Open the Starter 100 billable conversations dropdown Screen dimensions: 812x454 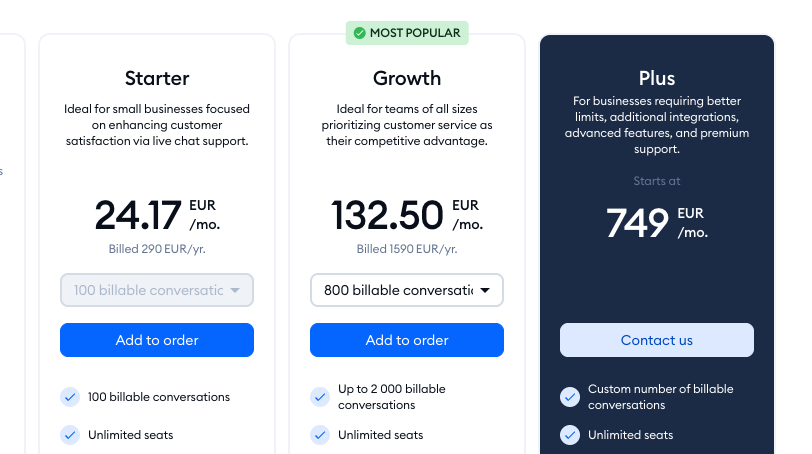157,290
